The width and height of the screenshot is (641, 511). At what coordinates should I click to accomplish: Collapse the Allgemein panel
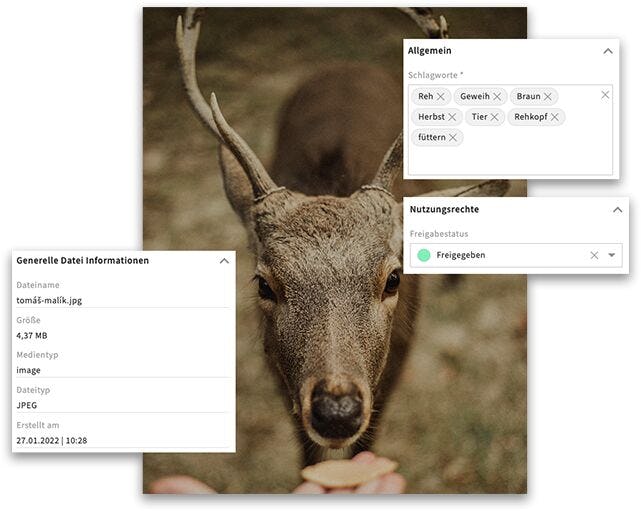point(608,51)
